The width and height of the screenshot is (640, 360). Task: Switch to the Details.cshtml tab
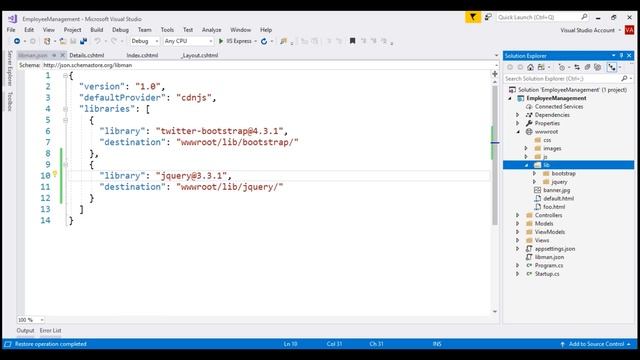pos(87,56)
